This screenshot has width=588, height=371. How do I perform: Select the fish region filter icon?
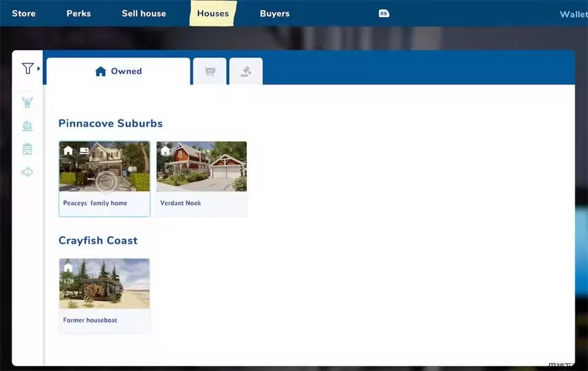[27, 172]
